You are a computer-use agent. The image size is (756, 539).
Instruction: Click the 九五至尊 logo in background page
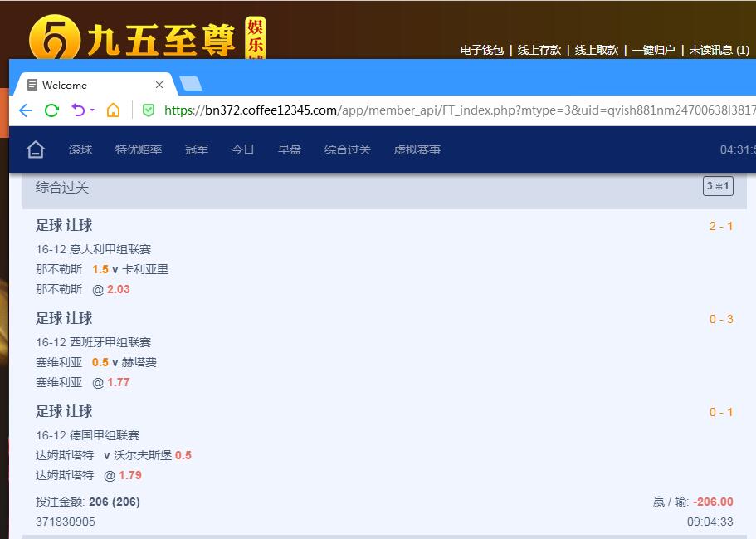[147, 37]
